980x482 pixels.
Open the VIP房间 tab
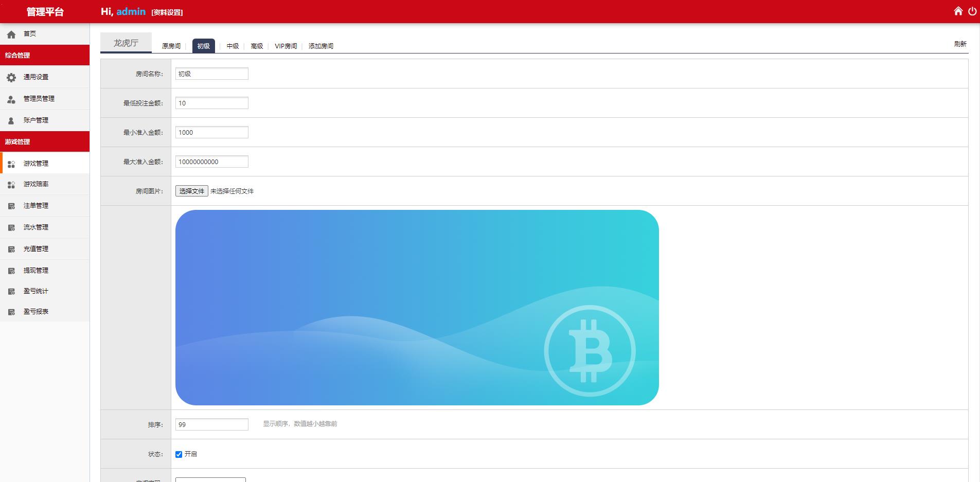point(286,46)
